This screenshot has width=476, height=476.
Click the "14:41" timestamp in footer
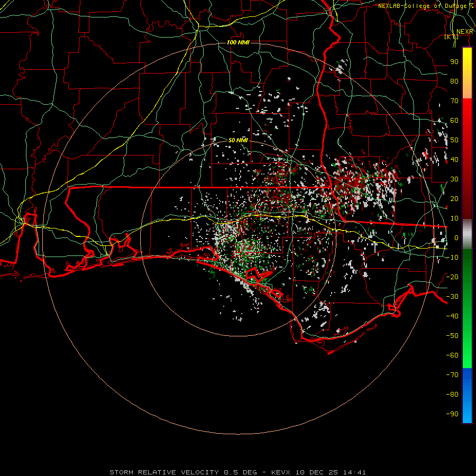pos(354,472)
